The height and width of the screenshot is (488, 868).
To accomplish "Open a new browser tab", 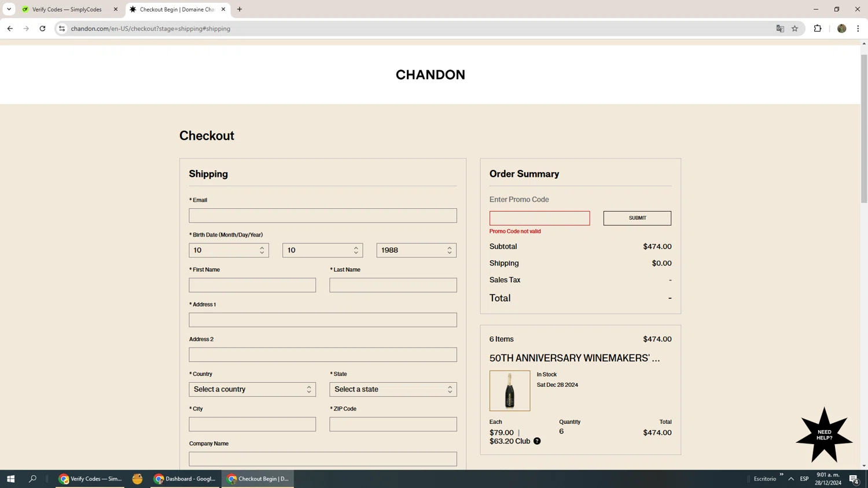I will coord(240,9).
